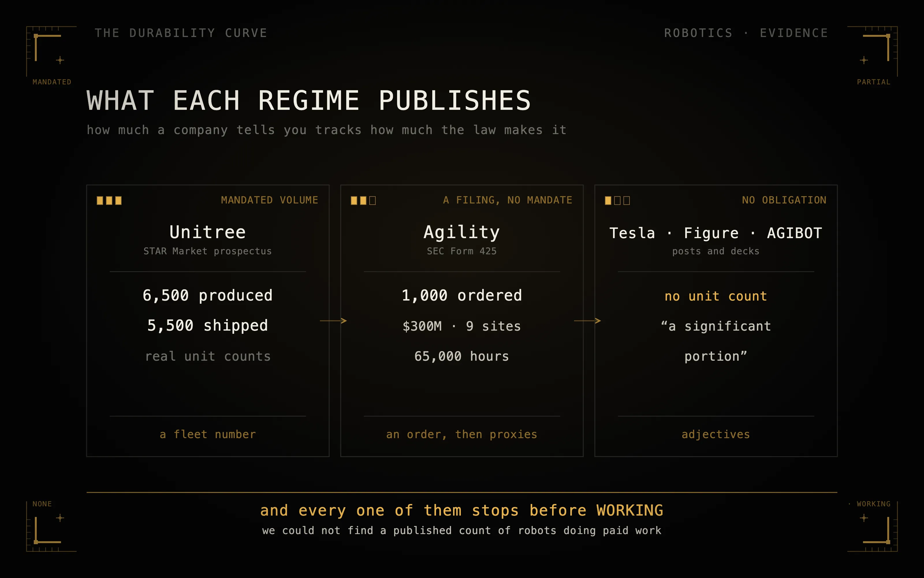Click 'and every one of them stops before WORKING'
Image resolution: width=924 pixels, height=578 pixels.
(x=462, y=511)
